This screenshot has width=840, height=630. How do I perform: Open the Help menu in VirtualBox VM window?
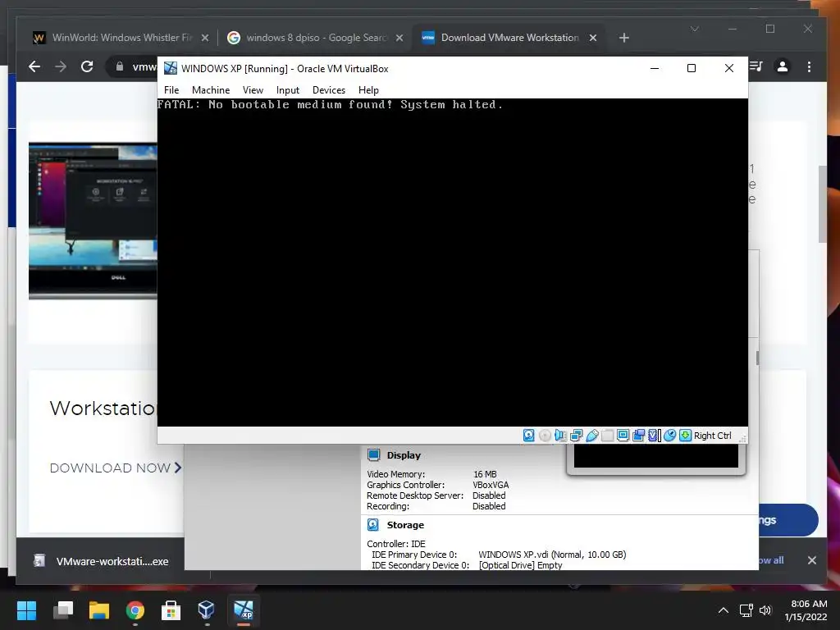(x=368, y=90)
